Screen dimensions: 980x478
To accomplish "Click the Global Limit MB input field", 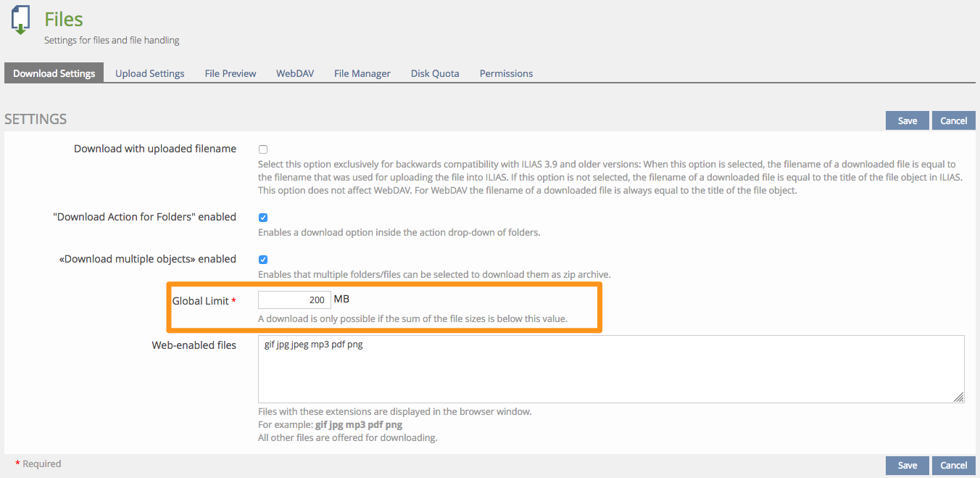I will click(294, 300).
